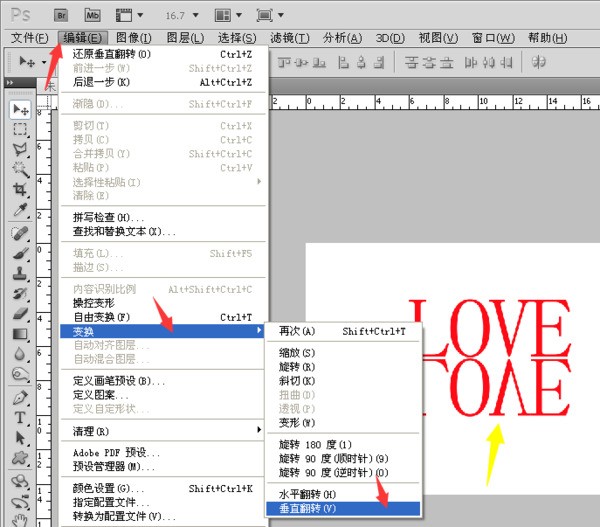
Task: Choose 还原垂直翻转 to undo
Action: [162, 54]
